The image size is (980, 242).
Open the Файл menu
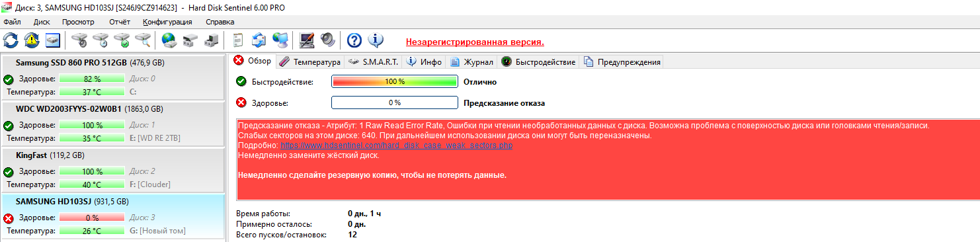[x=12, y=22]
